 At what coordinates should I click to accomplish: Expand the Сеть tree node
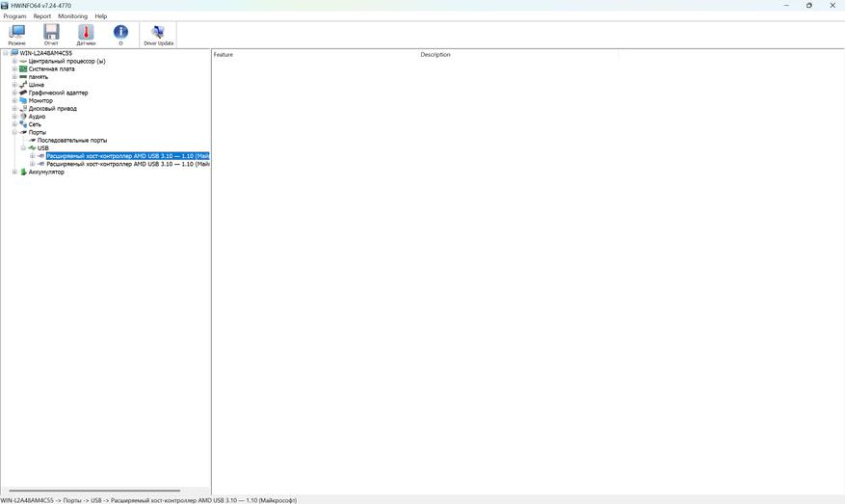click(14, 124)
